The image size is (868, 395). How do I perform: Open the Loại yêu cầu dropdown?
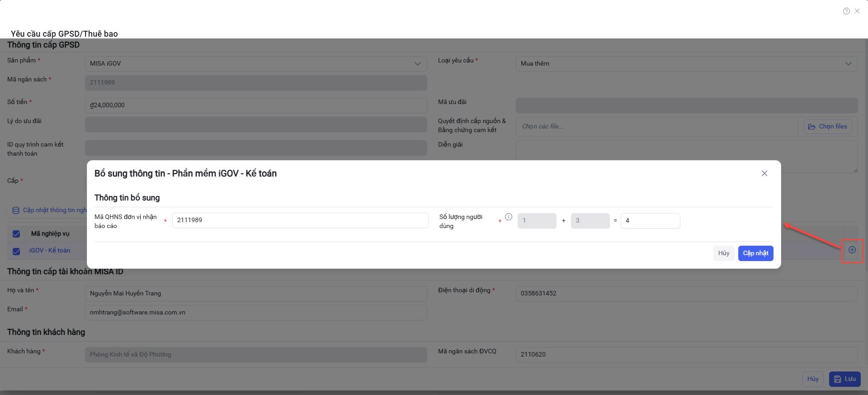[848, 64]
